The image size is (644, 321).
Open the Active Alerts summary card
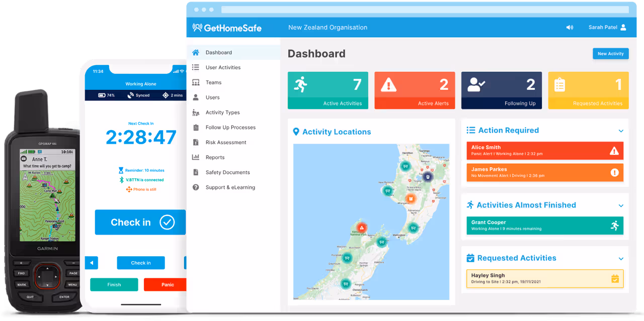[415, 90]
